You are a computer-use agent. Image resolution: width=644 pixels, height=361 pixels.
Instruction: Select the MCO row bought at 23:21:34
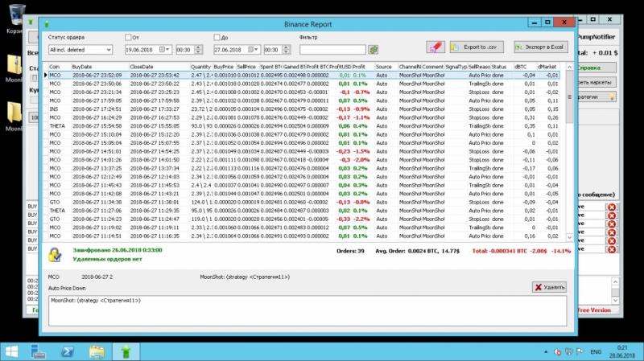tap(303, 92)
